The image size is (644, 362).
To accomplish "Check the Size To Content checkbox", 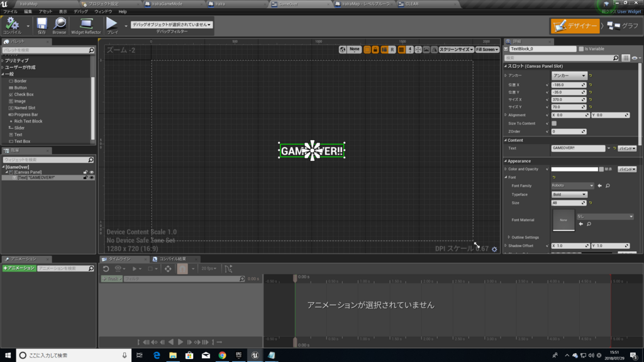I will point(554,123).
